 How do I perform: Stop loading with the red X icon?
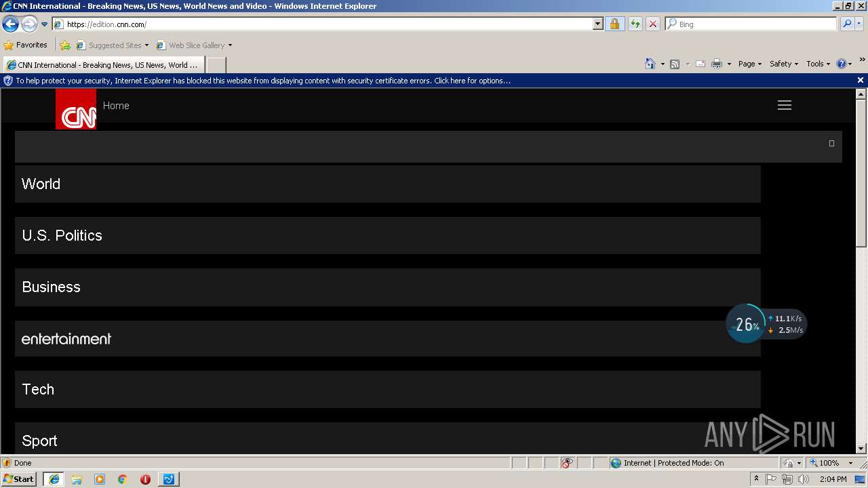[652, 24]
